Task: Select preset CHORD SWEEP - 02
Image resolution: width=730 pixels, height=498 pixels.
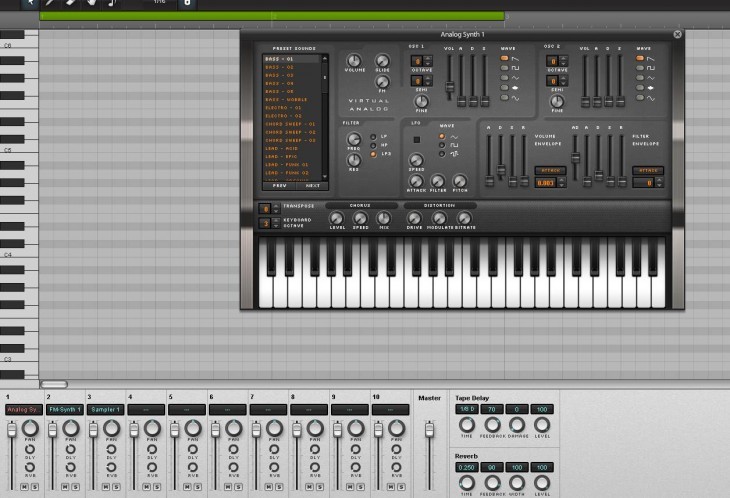Action: [x=290, y=132]
